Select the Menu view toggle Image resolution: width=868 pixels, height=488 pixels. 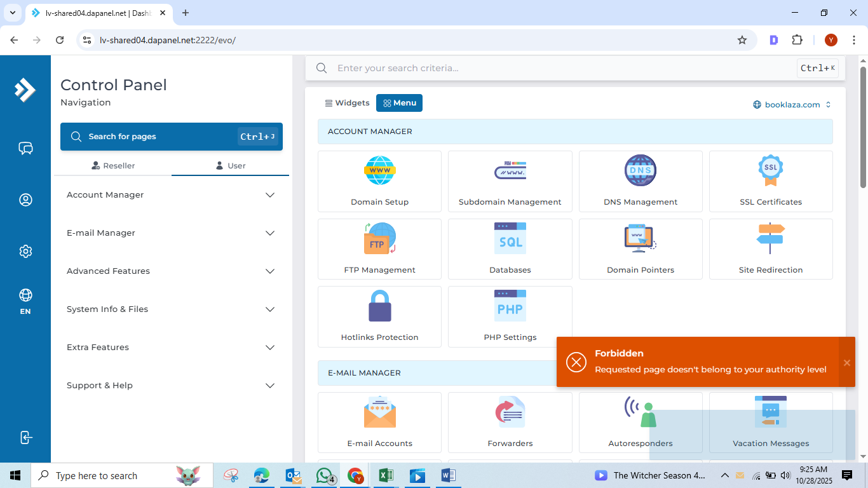pos(399,103)
